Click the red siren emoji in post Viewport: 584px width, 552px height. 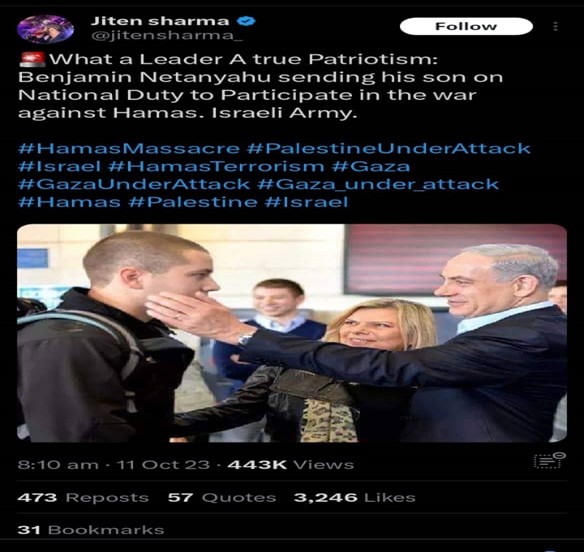[32, 60]
